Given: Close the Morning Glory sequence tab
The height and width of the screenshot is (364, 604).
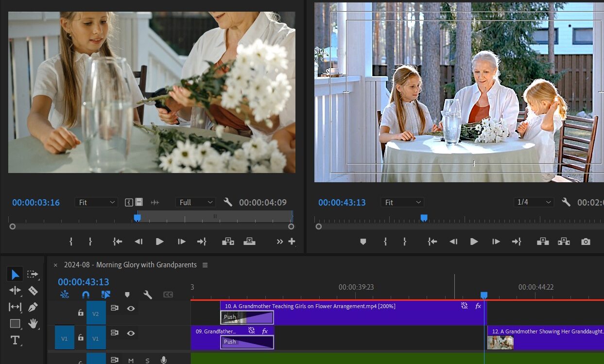Looking at the screenshot, I should [x=55, y=265].
